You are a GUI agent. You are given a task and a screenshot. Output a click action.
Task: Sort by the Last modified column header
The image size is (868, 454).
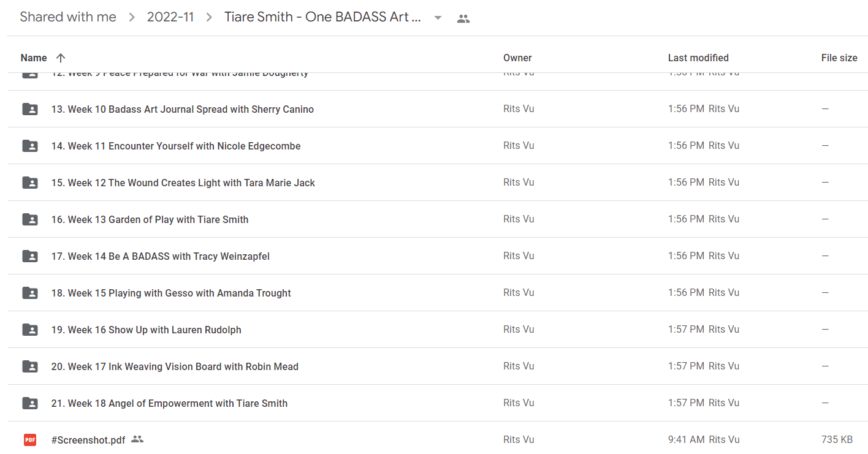pos(698,58)
